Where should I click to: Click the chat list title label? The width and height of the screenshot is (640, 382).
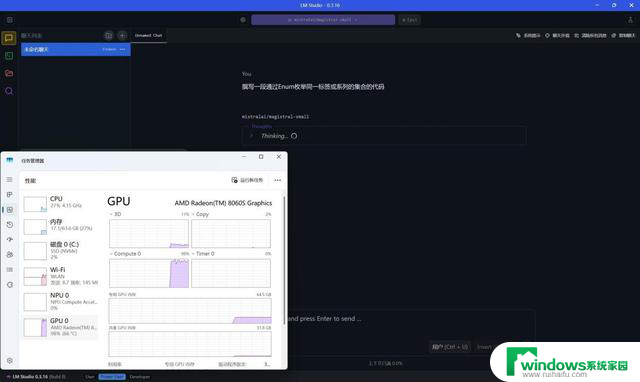coord(31,36)
